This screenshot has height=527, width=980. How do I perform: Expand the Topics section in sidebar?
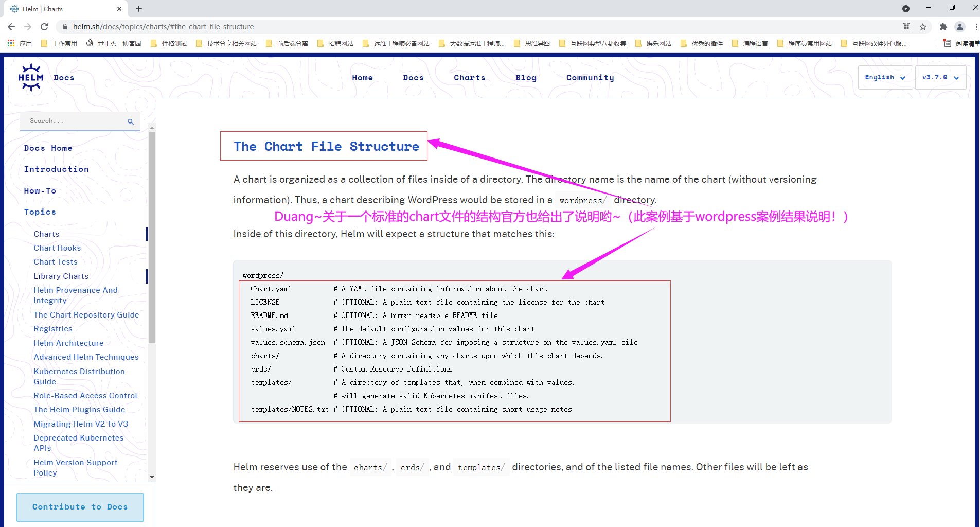click(40, 212)
